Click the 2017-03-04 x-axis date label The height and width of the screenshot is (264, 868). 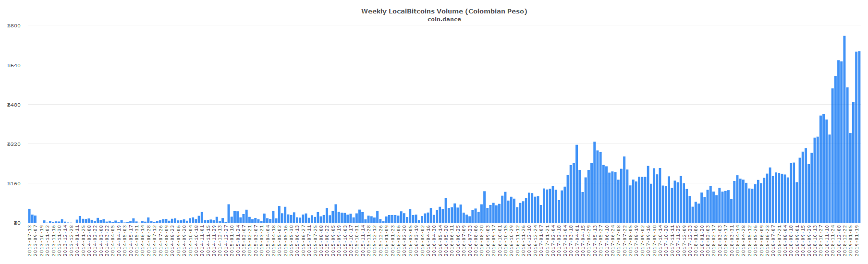coord(565,240)
